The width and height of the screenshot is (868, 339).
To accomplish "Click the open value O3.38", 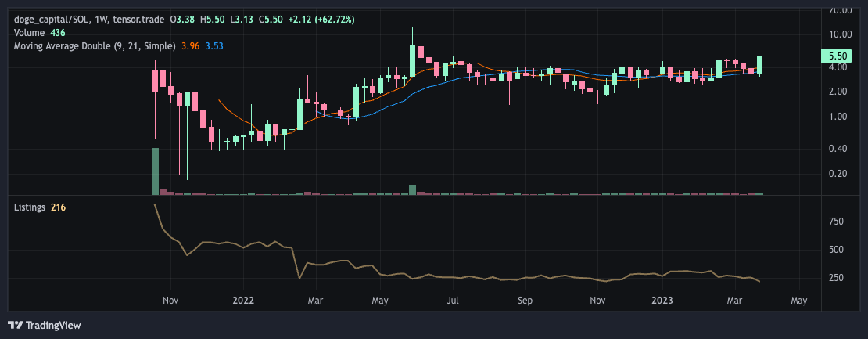I will click(183, 20).
